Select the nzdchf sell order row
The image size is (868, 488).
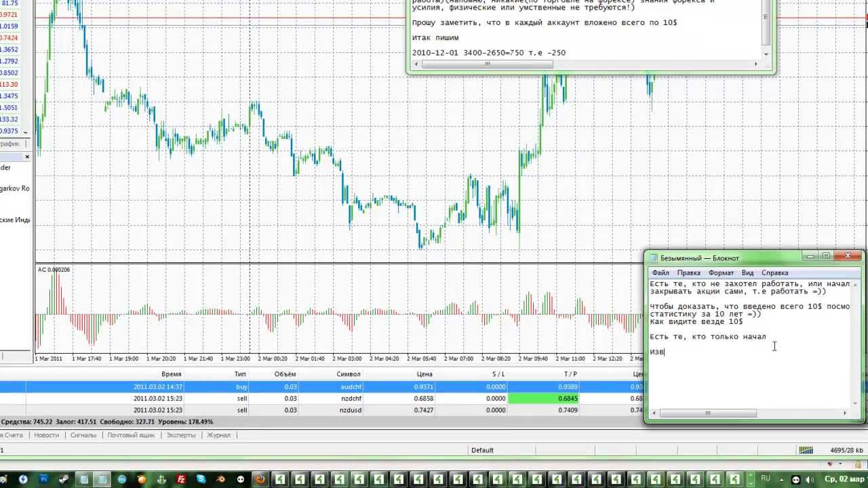(x=322, y=399)
